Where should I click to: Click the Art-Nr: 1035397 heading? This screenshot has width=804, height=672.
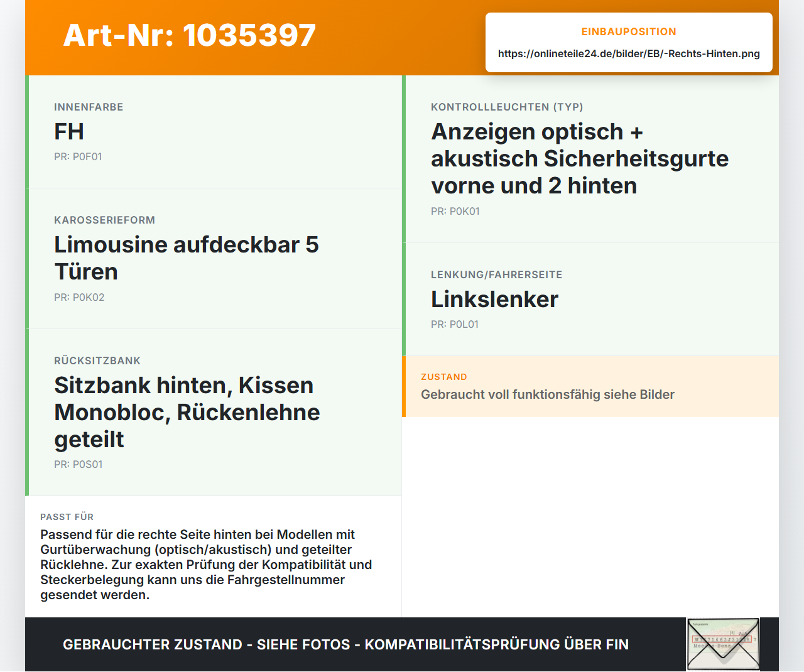(189, 35)
